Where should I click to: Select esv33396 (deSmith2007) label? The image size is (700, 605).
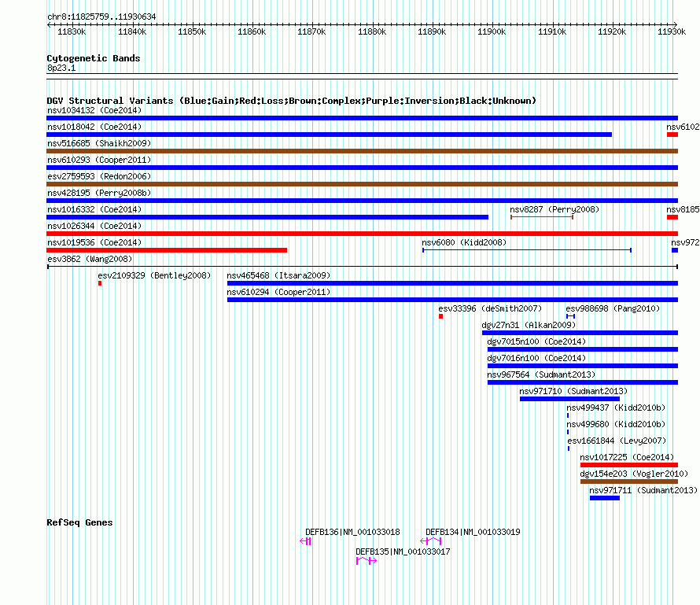(490, 308)
